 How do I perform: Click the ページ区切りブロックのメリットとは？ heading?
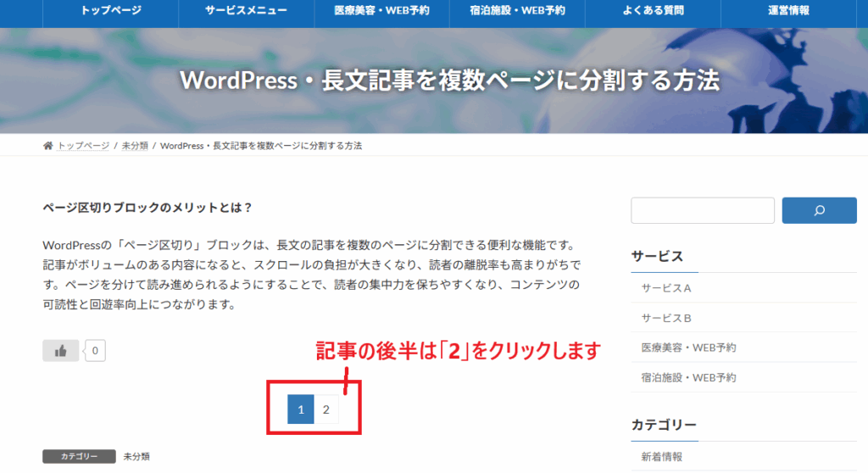click(147, 208)
